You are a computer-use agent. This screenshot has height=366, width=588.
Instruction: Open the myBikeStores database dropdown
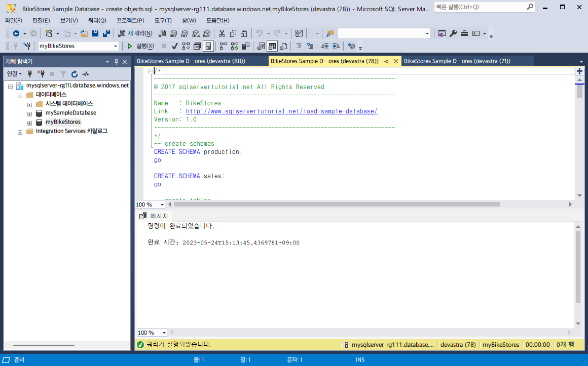click(x=116, y=46)
